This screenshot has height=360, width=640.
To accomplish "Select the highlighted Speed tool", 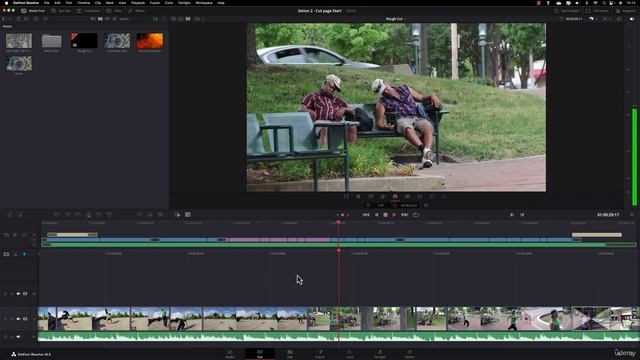I will pyautogui.click(x=395, y=197).
